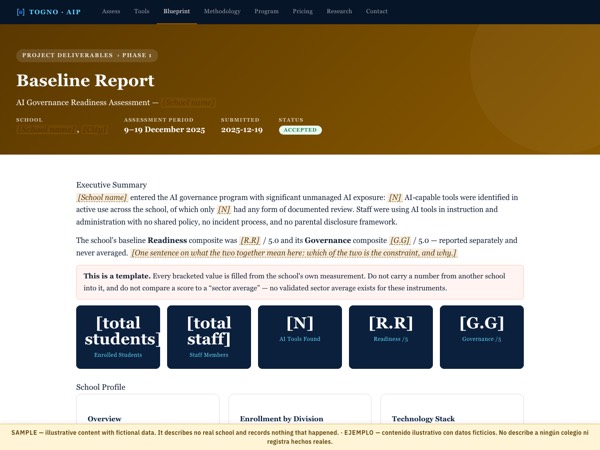Open the Pricing nav link
This screenshot has width=600, height=450.
pos(302,11)
